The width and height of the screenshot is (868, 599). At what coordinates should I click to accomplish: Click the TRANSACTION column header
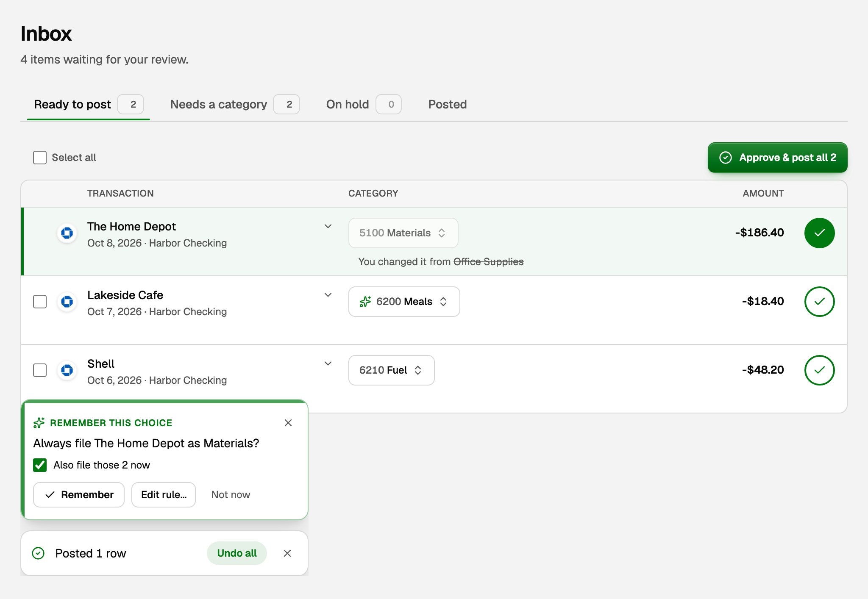(120, 194)
